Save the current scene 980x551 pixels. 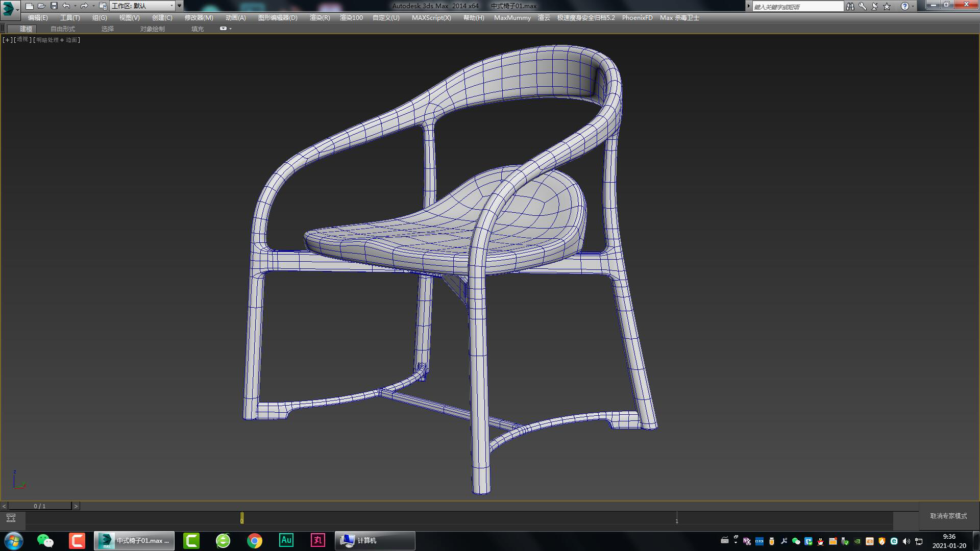[53, 6]
